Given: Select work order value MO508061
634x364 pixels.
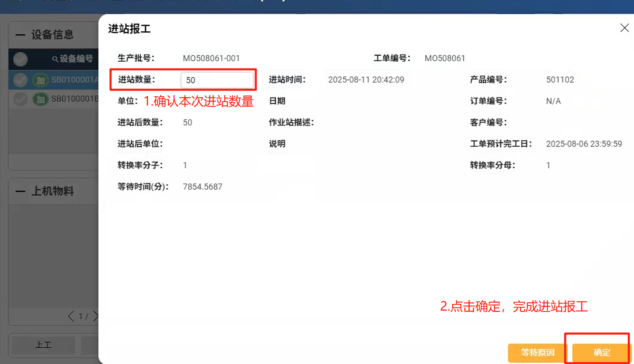Looking at the screenshot, I should click(x=445, y=58).
